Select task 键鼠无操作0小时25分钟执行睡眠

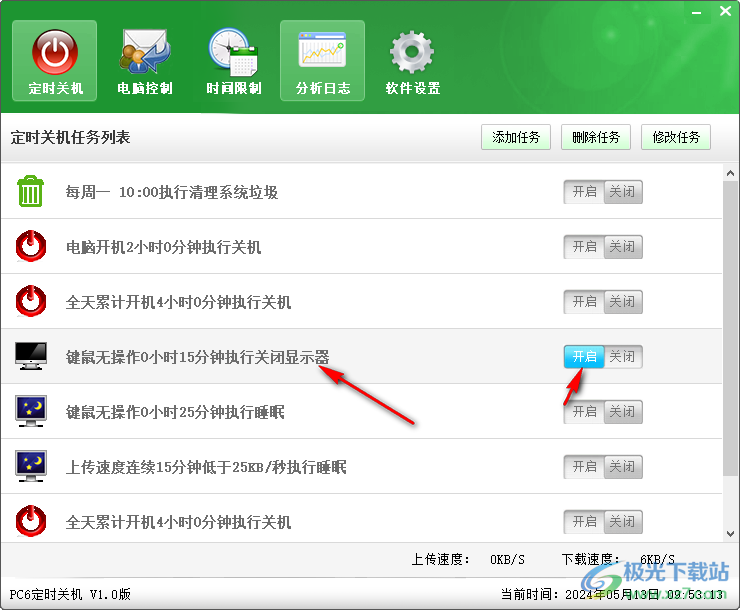362,411
